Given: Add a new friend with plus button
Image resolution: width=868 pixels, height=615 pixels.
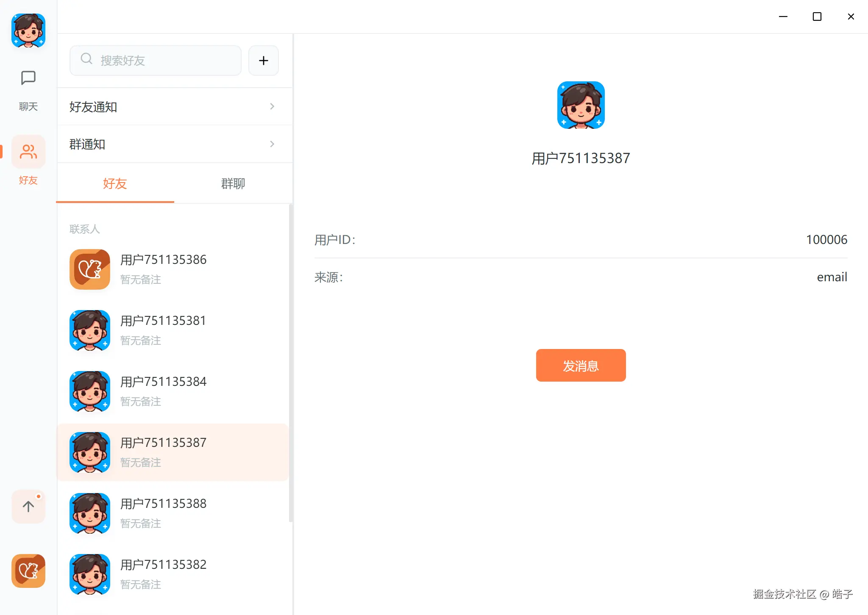Looking at the screenshot, I should [x=264, y=61].
